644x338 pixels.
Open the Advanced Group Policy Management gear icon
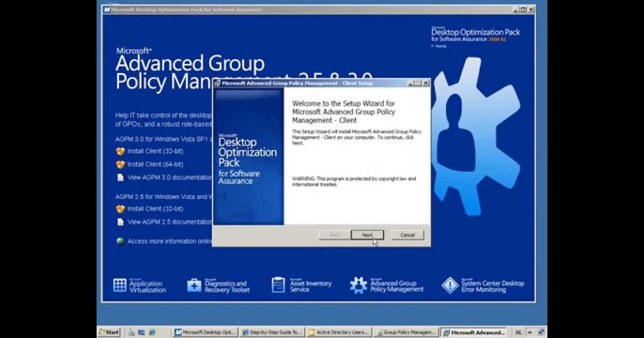[358, 285]
